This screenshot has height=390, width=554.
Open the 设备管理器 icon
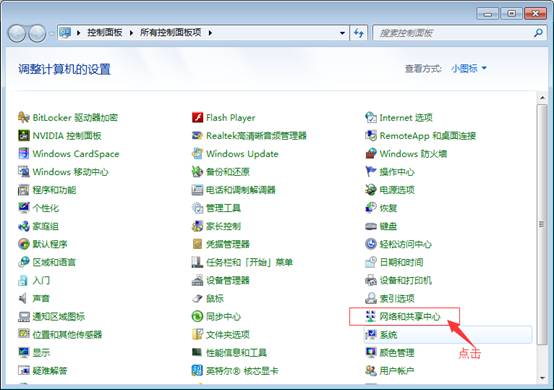coord(197,280)
